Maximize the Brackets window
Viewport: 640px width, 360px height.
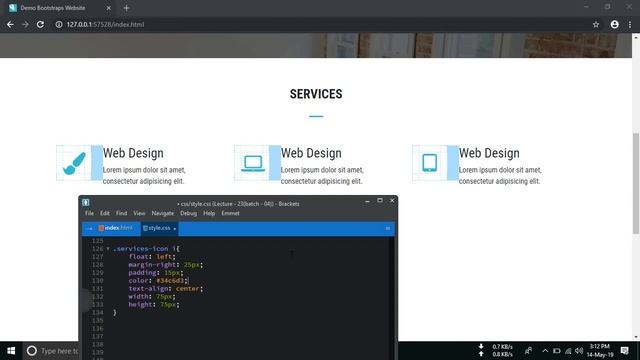click(x=380, y=201)
